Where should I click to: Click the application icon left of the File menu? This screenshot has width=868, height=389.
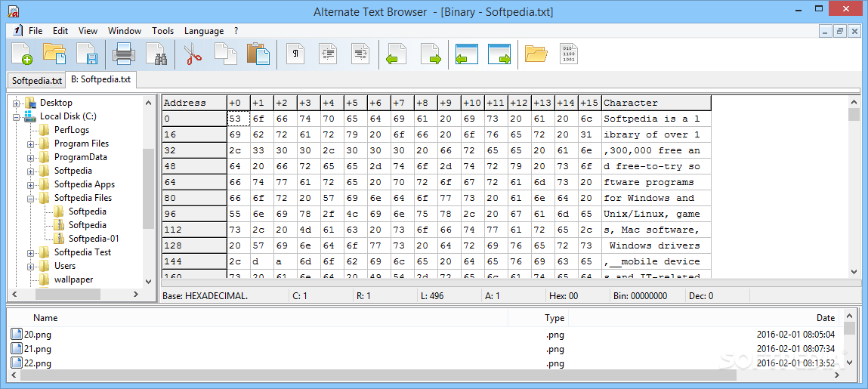point(17,30)
